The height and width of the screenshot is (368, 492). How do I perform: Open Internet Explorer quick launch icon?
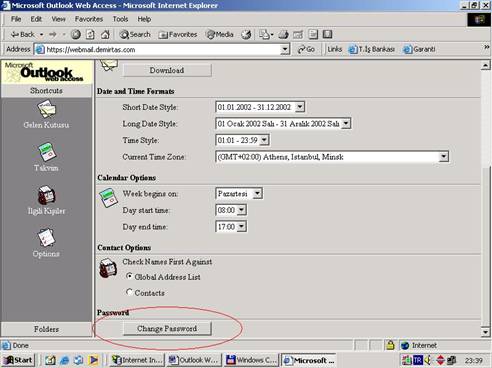pyautogui.click(x=64, y=360)
